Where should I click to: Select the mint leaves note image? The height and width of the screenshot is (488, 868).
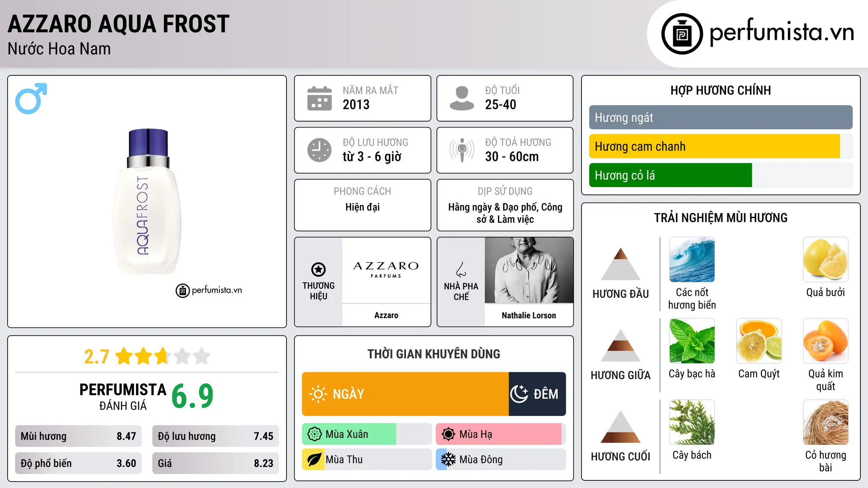click(x=692, y=341)
